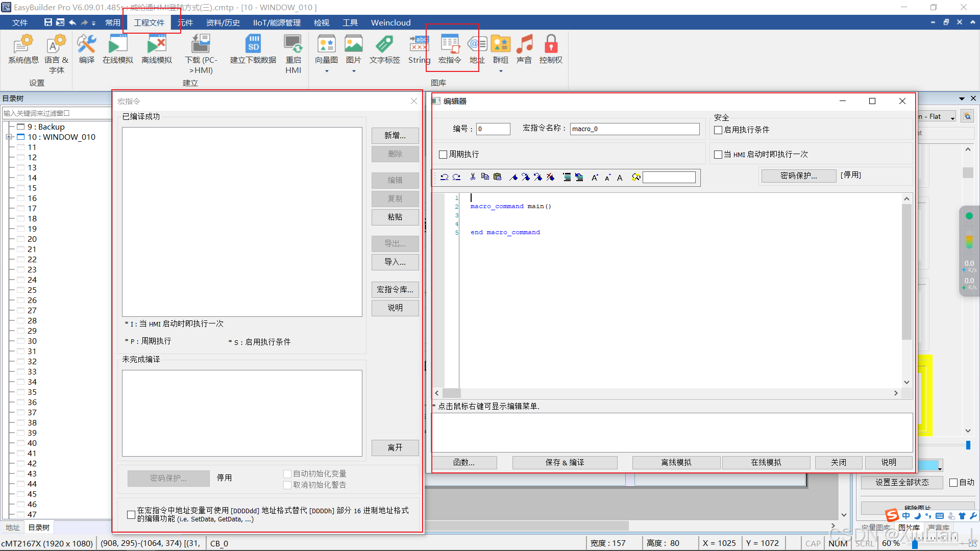Screen dimensions: 980x551
Task: Click the Save & Compile (保存 & 编译) button
Action: coord(565,462)
